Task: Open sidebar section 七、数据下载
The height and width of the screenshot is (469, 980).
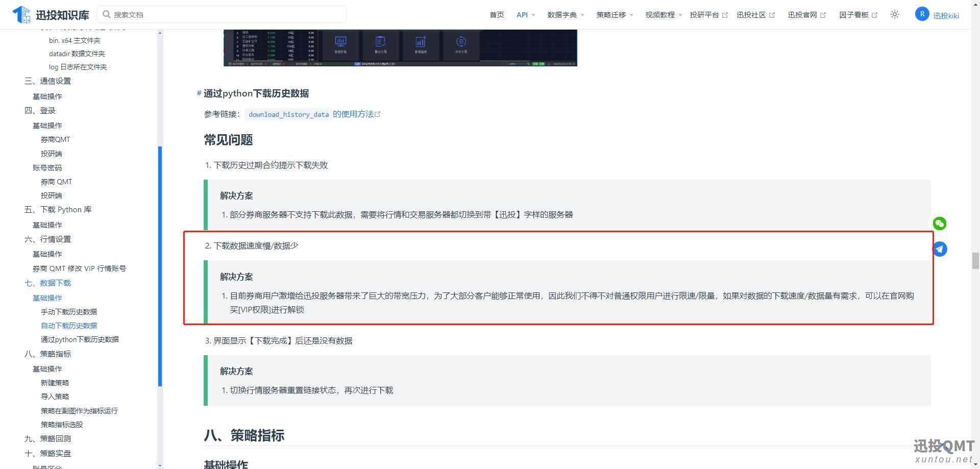Action: tap(47, 283)
